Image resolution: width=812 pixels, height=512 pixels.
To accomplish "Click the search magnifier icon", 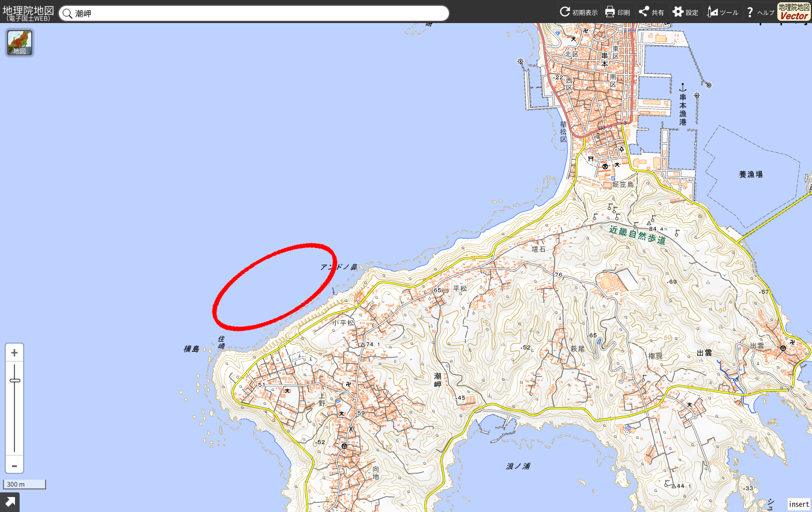I will (68, 13).
